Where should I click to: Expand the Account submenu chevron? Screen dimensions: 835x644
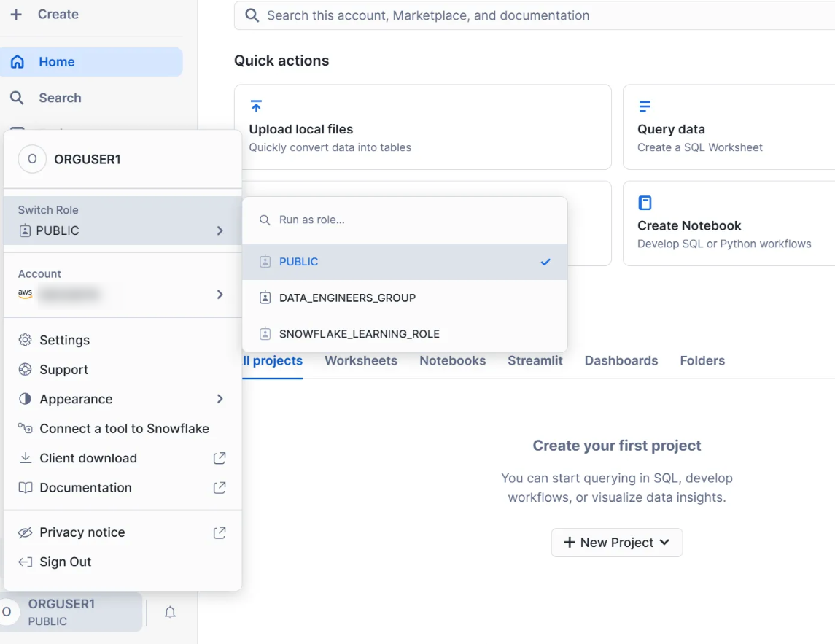click(x=220, y=295)
